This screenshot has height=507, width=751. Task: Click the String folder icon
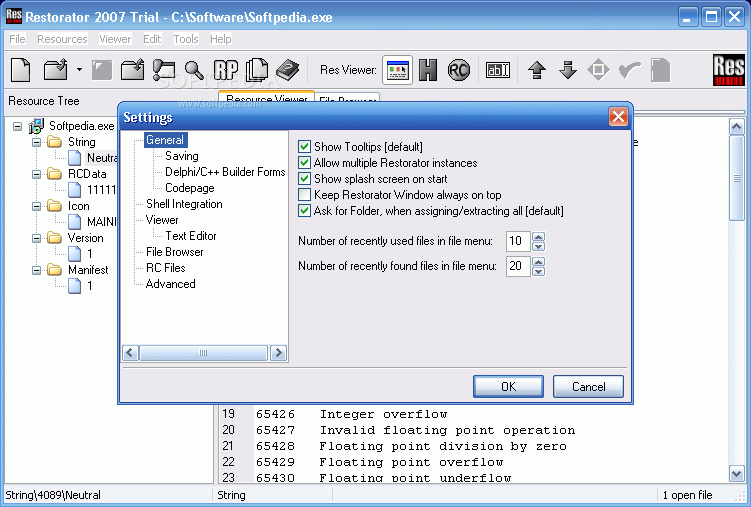(55, 142)
